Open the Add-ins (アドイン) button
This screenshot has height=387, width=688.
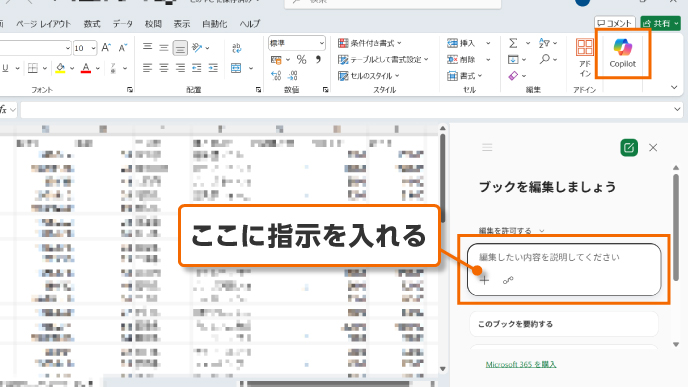point(585,57)
